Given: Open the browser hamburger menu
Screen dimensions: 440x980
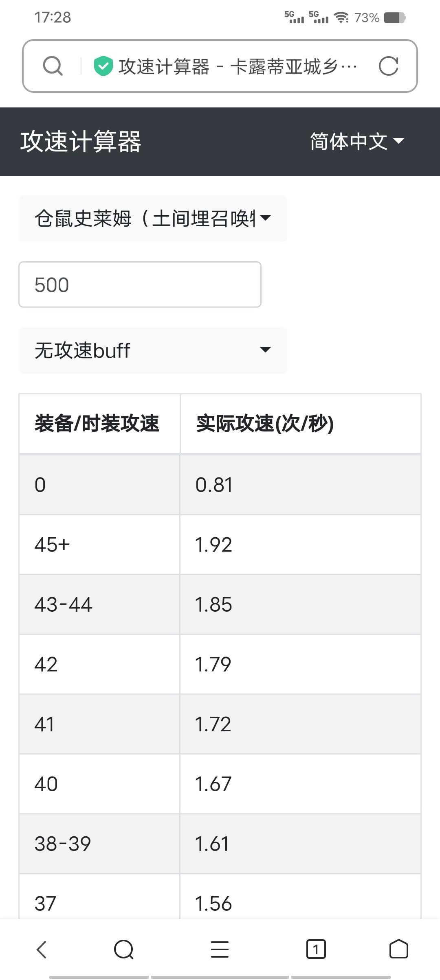Looking at the screenshot, I should (220, 949).
